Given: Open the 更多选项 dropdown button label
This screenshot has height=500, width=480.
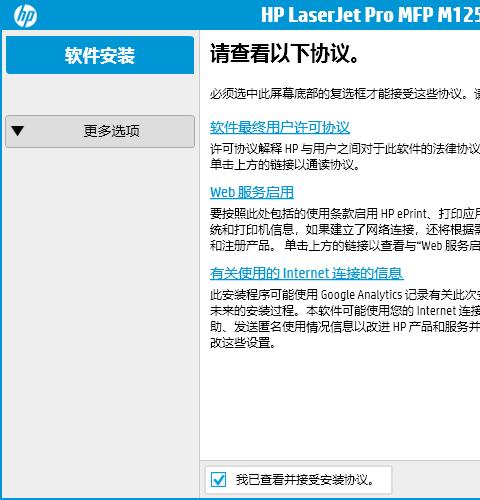Looking at the screenshot, I should click(111, 131).
